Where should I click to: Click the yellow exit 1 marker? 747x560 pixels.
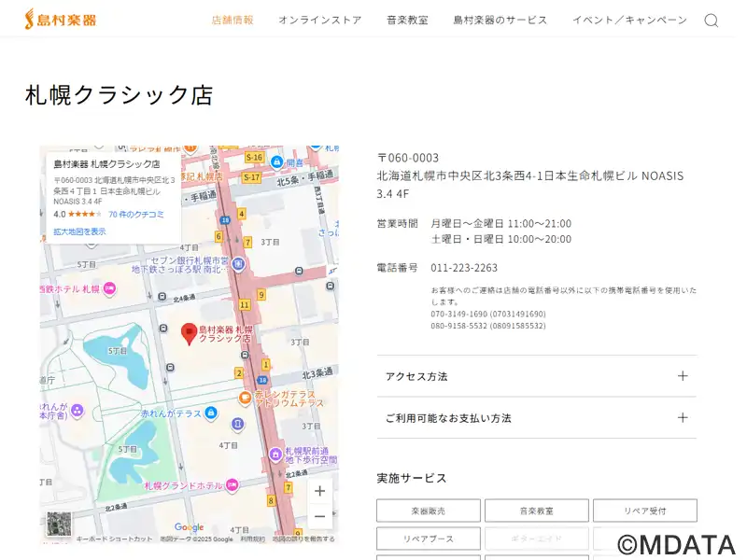tap(266, 365)
